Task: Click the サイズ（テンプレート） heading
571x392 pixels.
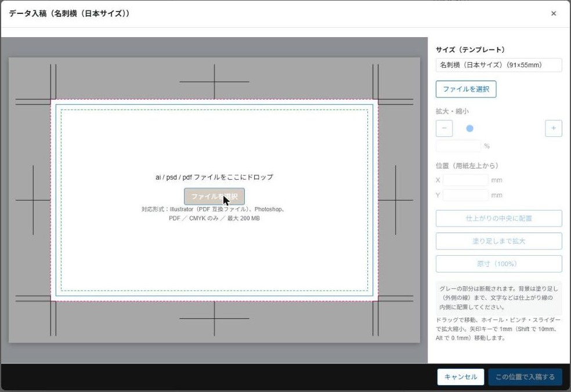Action: (x=470, y=49)
